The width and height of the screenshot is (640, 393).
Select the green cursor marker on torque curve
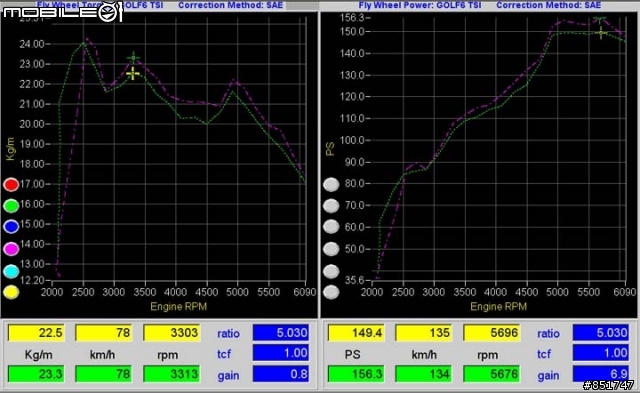click(133, 58)
